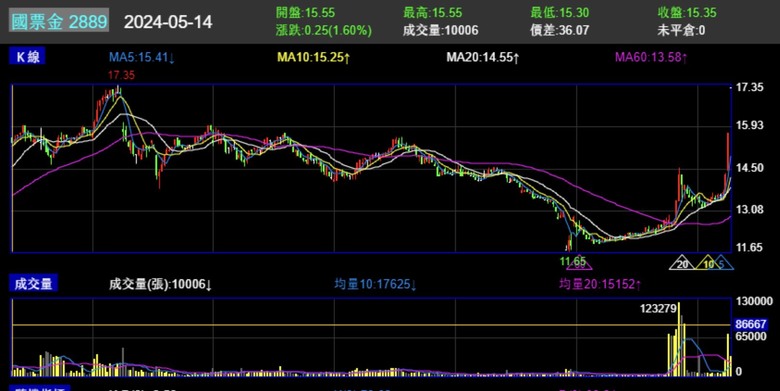Click 11.65 on the price axis
Viewport: 780px width, 391px height.
tap(750, 247)
